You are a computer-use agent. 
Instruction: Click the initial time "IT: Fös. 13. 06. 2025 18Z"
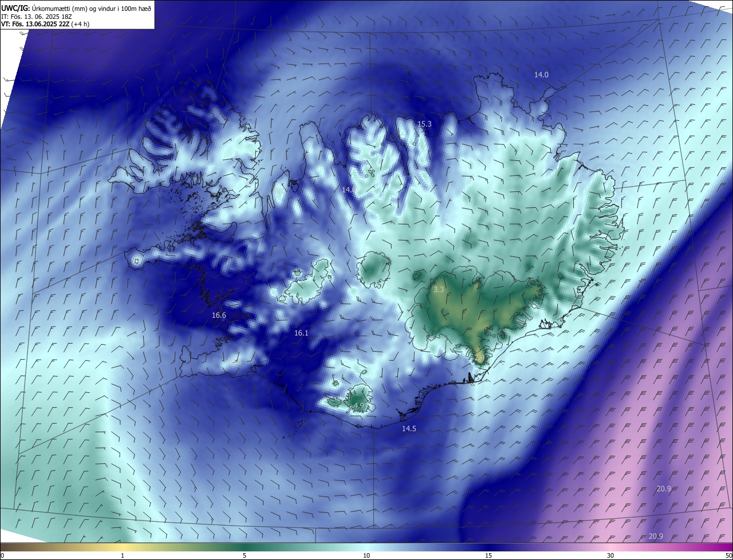(36, 17)
